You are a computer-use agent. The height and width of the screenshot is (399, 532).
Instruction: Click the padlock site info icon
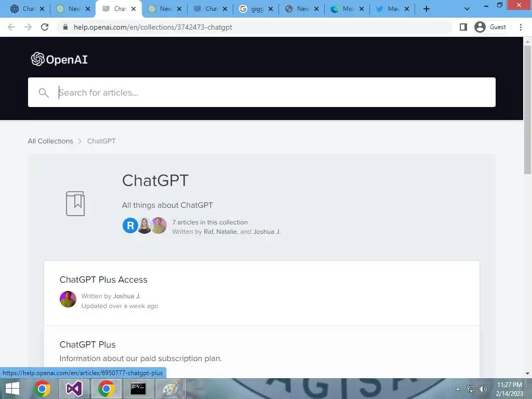point(65,27)
